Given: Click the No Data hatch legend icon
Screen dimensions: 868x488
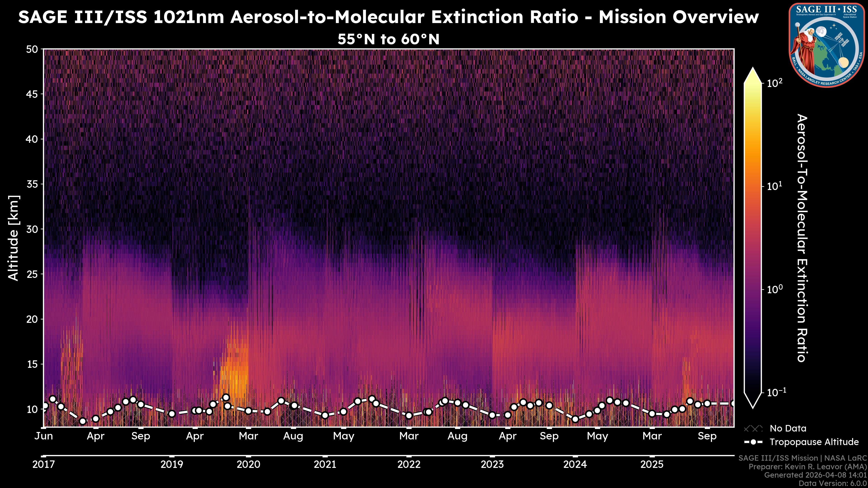Looking at the screenshot, I should [x=753, y=429].
